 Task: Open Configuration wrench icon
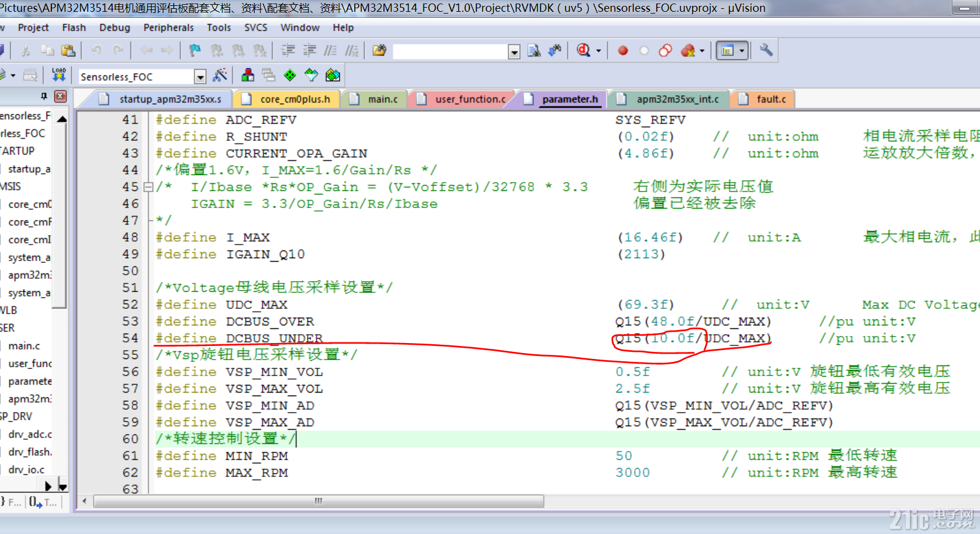point(766,51)
